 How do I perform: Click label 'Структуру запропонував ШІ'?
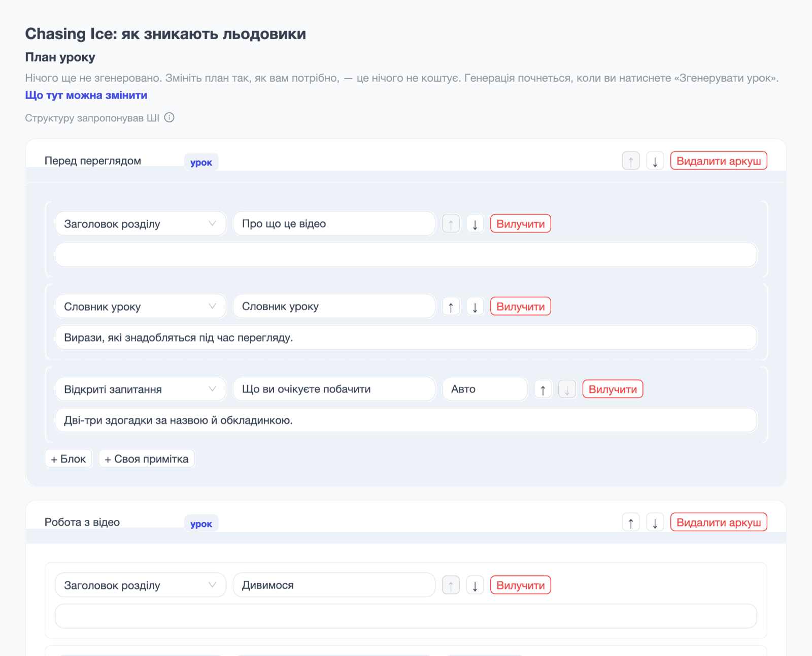(92, 118)
